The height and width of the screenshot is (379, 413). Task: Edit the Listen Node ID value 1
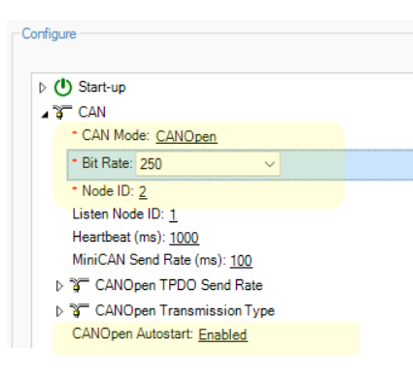[x=173, y=215]
